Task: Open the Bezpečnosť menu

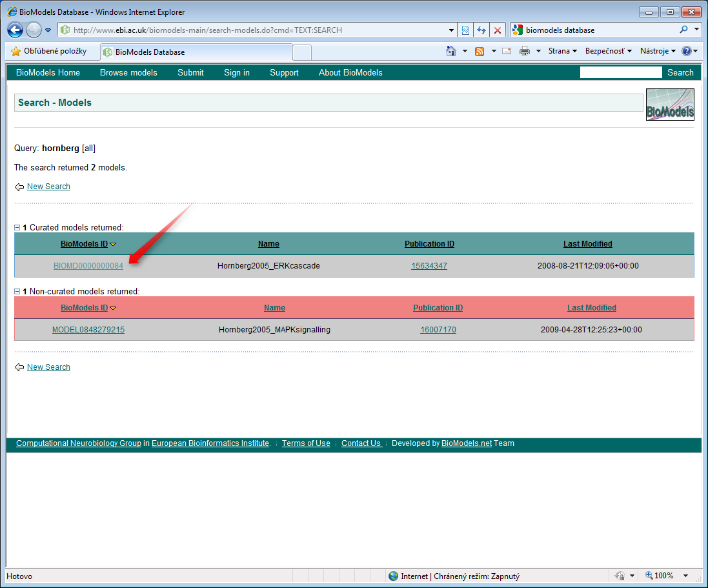Action: [x=608, y=51]
